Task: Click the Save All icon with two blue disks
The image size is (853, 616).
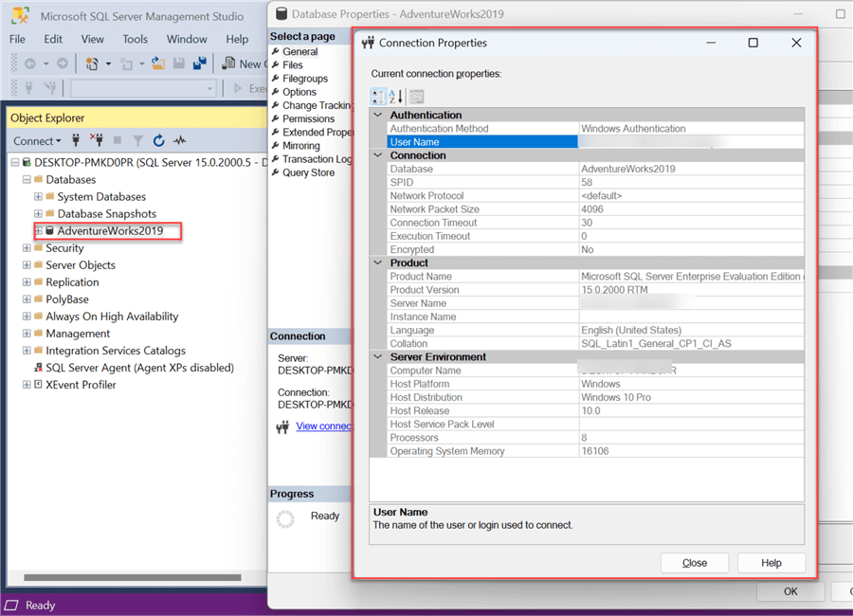Action: (200, 63)
